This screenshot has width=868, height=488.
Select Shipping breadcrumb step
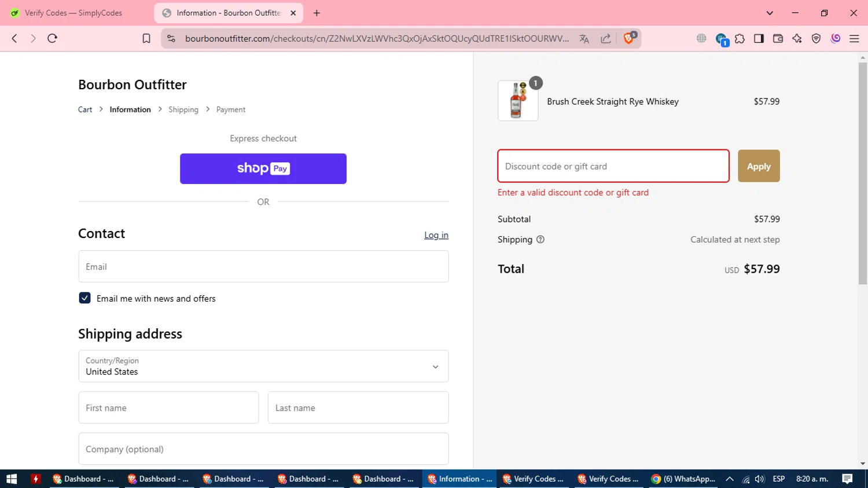tap(183, 109)
